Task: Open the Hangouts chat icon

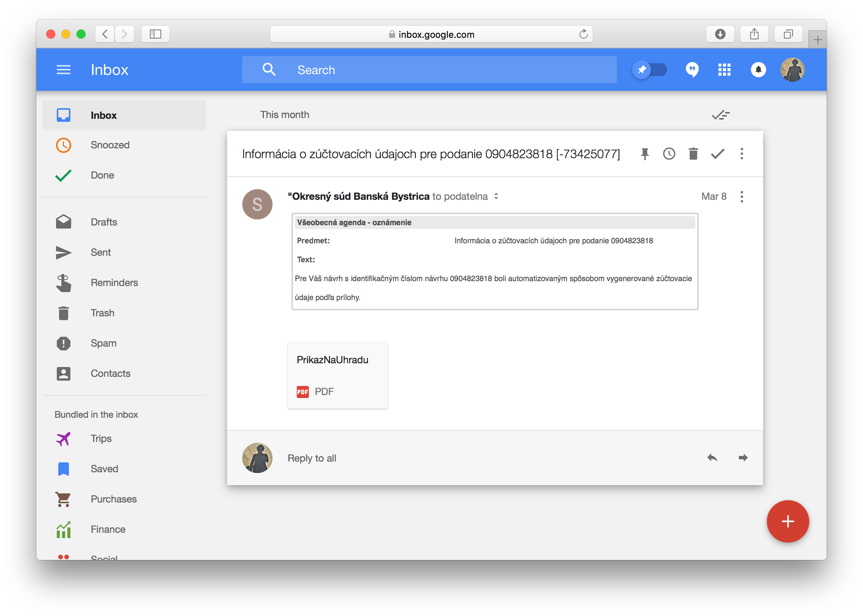Action: [692, 70]
